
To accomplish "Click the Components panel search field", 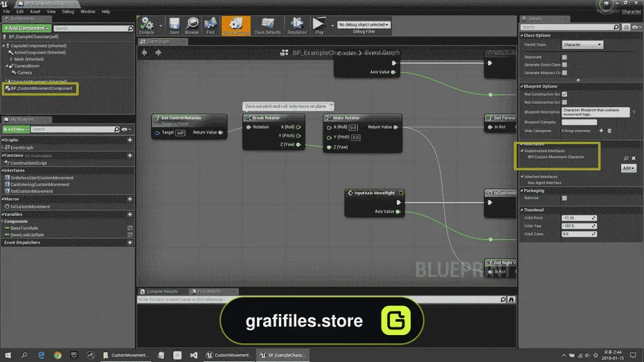I will (93, 28).
